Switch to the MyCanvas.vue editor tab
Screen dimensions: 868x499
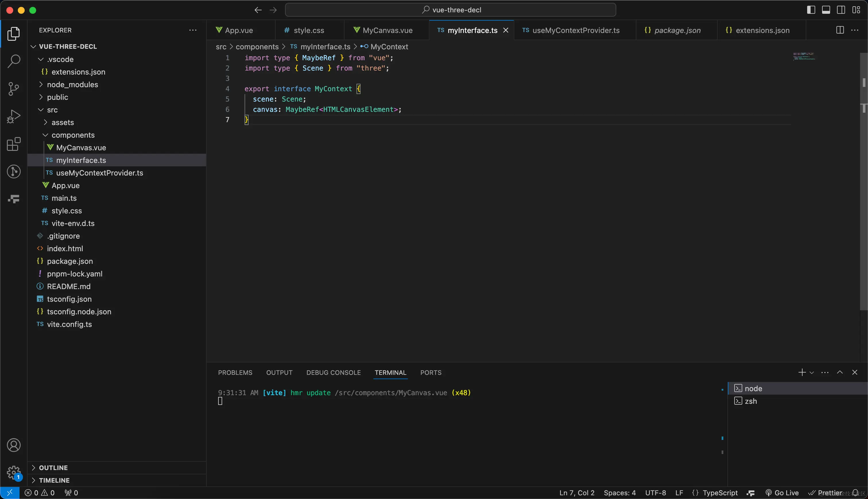click(x=387, y=30)
